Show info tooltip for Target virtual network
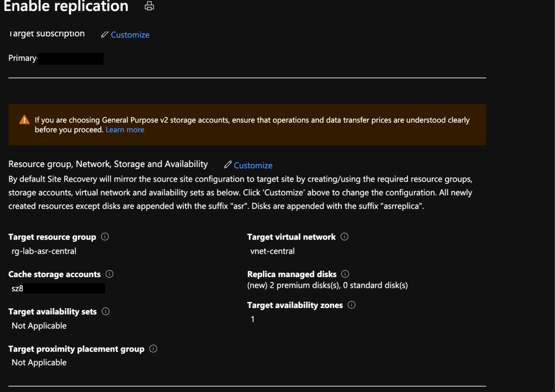The image size is (555, 392). 345,237
